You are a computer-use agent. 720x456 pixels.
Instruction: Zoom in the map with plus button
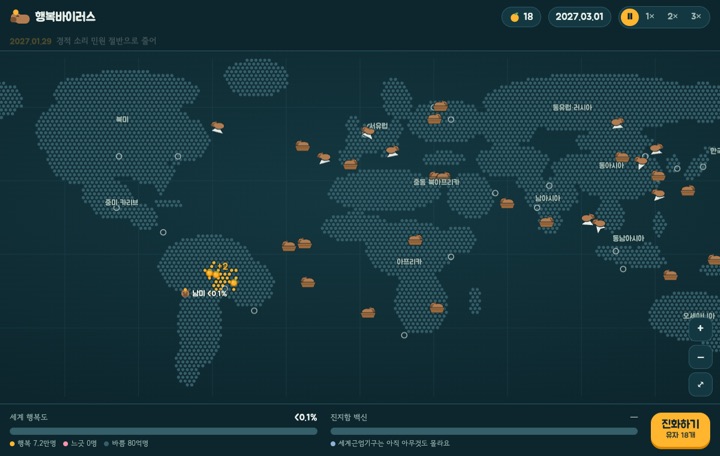(700, 328)
